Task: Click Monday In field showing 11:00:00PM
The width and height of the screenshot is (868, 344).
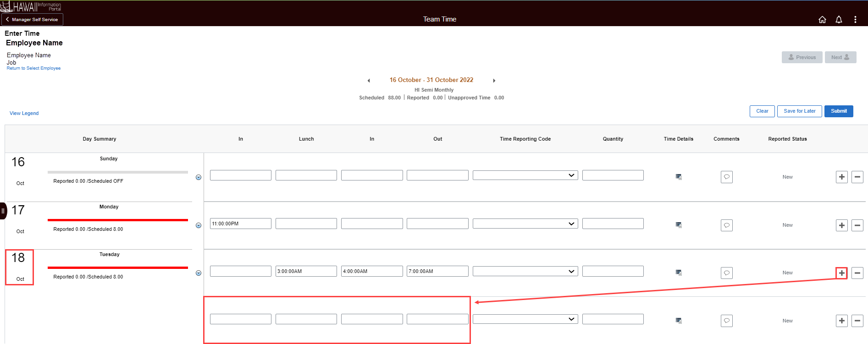Action: 241,224
